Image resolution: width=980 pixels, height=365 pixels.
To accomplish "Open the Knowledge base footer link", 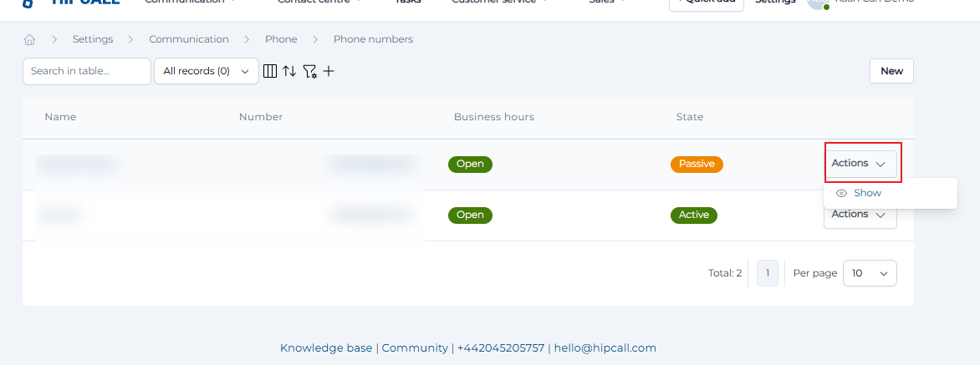I will tap(326, 348).
